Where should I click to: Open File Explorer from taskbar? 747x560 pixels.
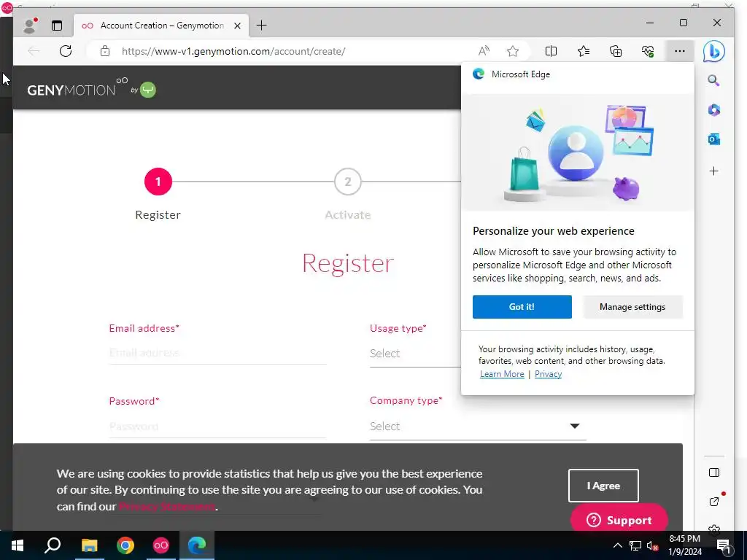point(89,545)
